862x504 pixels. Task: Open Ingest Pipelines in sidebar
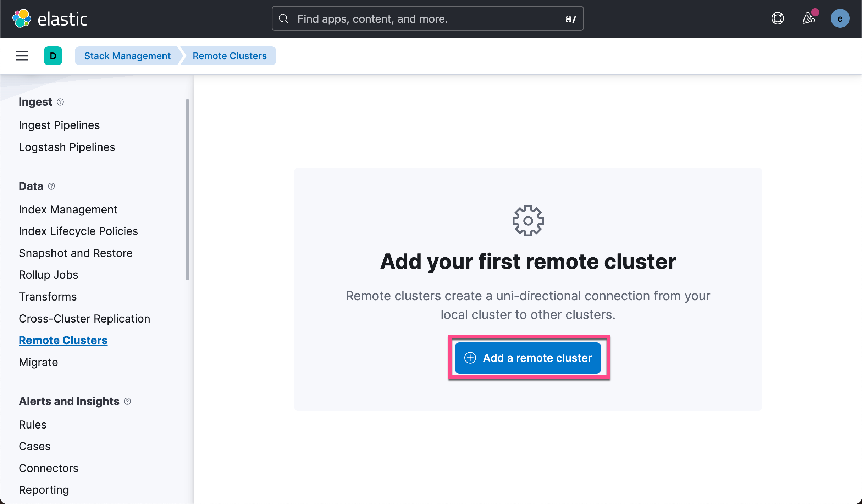(59, 125)
